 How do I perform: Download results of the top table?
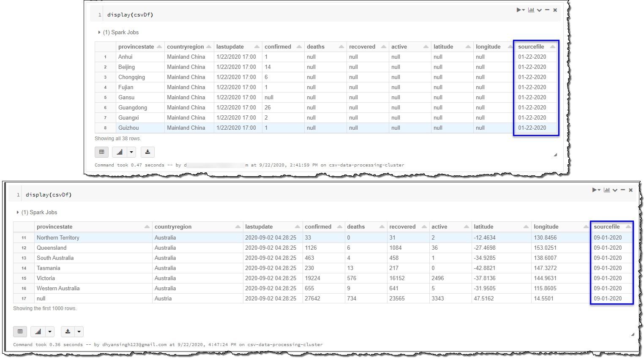pyautogui.click(x=147, y=152)
